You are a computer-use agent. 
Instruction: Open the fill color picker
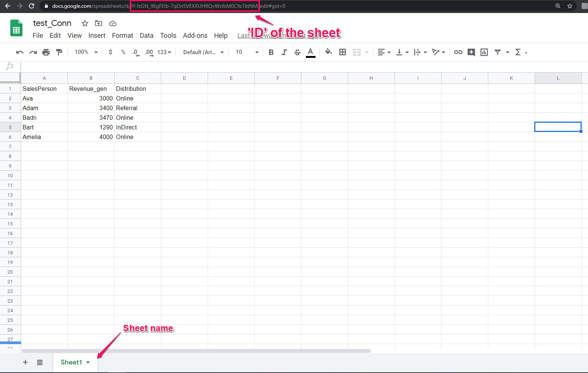click(328, 52)
